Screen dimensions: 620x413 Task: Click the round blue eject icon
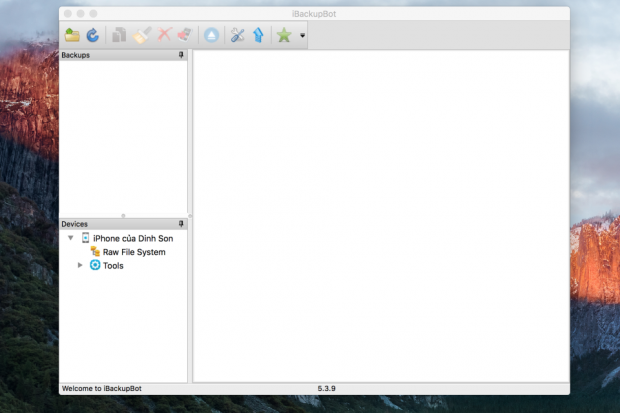[x=212, y=35]
